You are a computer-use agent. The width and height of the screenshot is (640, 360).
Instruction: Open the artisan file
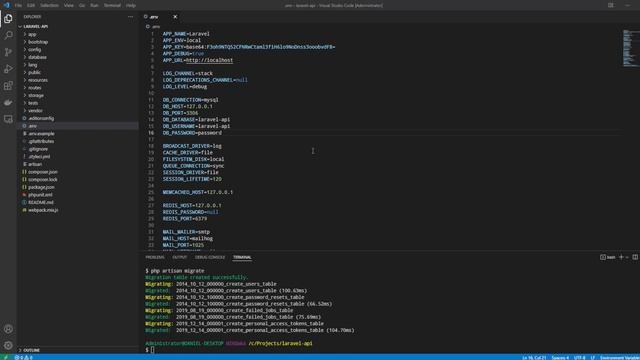pos(78,164)
